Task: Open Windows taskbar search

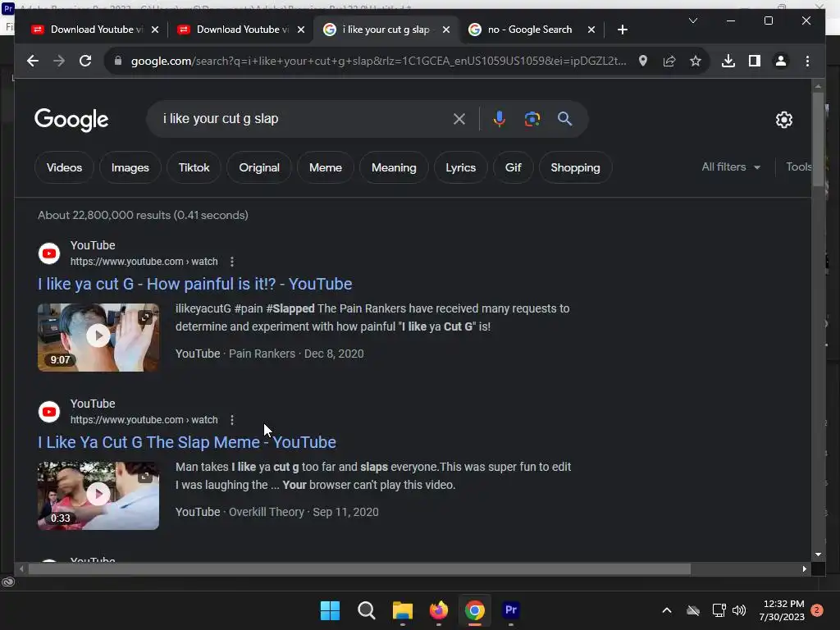Action: tap(367, 610)
